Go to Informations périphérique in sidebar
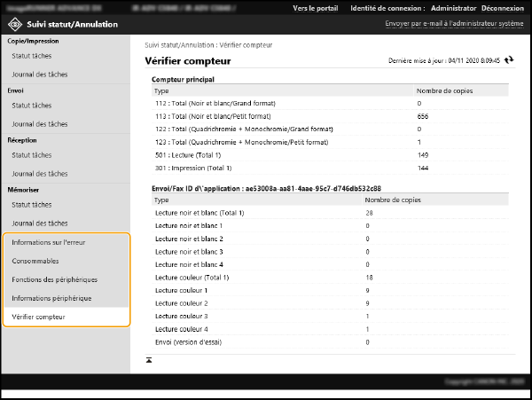Image resolution: width=532 pixels, height=400 pixels. click(51, 298)
